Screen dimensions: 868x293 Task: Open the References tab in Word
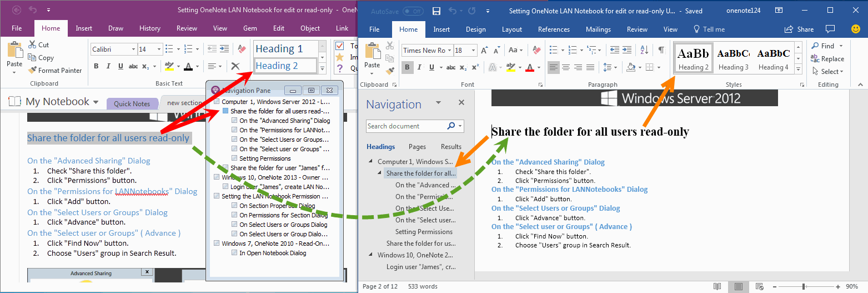pyautogui.click(x=554, y=29)
